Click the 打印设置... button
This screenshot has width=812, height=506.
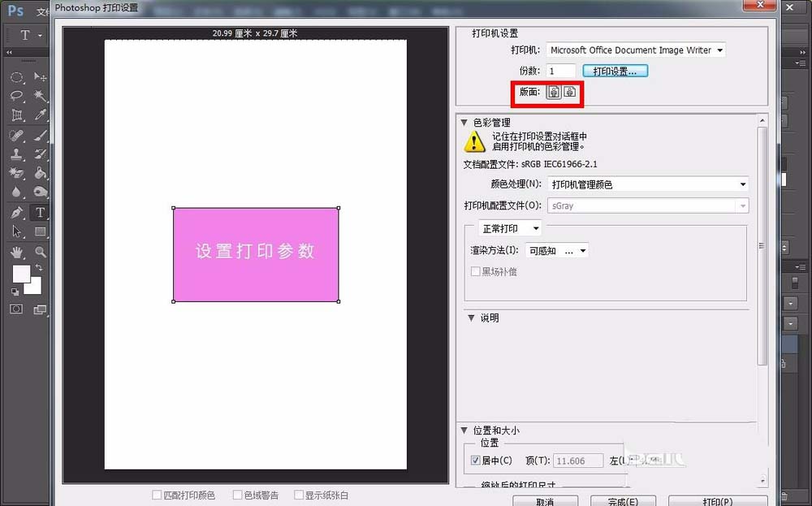click(615, 71)
